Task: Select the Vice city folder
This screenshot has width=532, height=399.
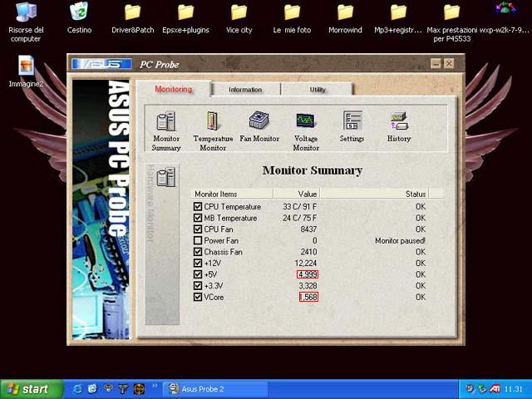Action: 239,12
